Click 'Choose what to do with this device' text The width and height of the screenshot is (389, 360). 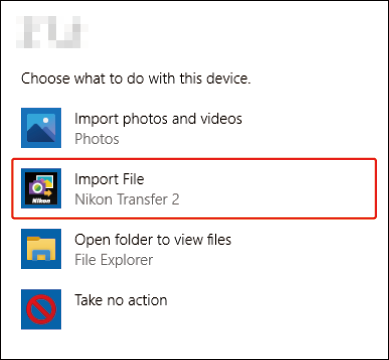coord(136,79)
